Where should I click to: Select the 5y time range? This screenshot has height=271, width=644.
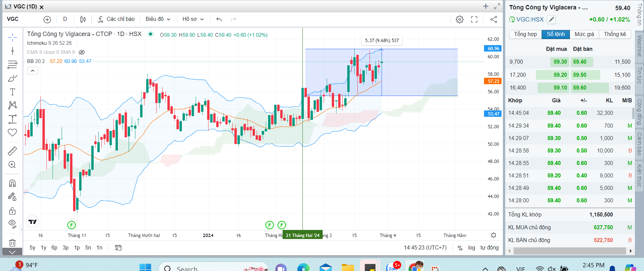point(32,248)
